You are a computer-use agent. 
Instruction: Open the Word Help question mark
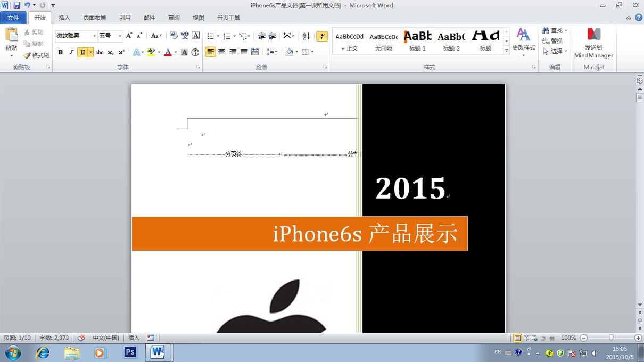pyautogui.click(x=638, y=18)
